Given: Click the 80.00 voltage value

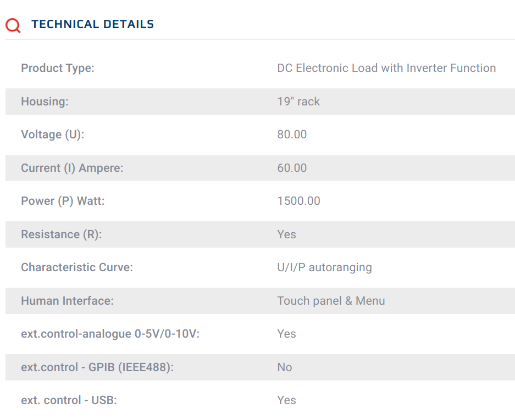Looking at the screenshot, I should (x=292, y=135).
